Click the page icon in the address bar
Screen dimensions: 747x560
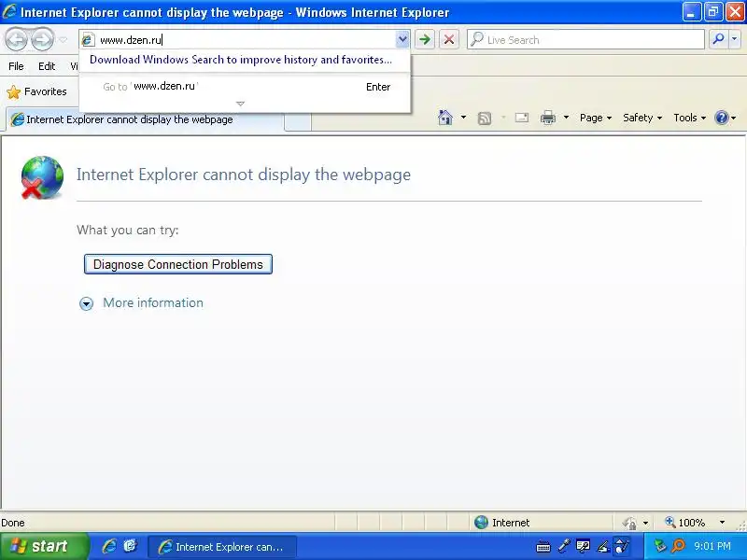pos(87,40)
